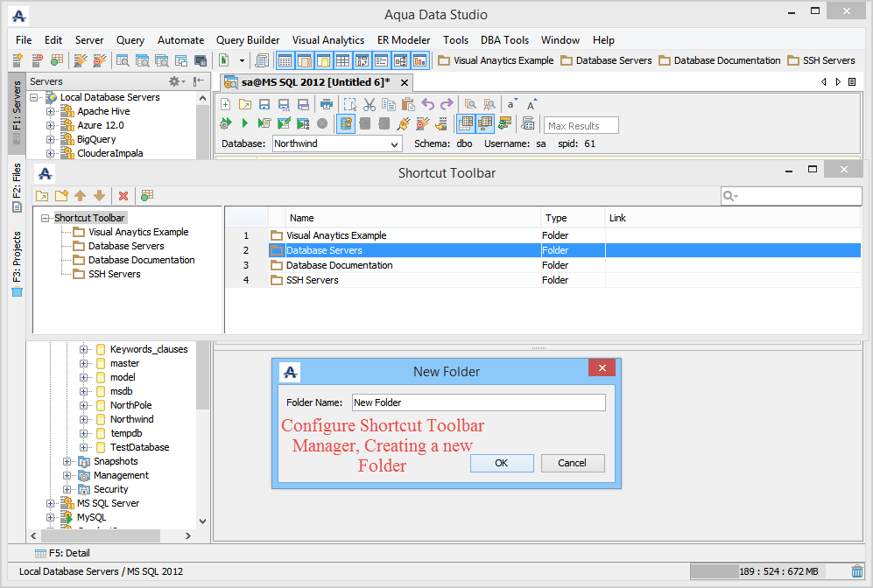Expand the Northwind database node
This screenshot has height=588, width=873.
tap(84, 419)
